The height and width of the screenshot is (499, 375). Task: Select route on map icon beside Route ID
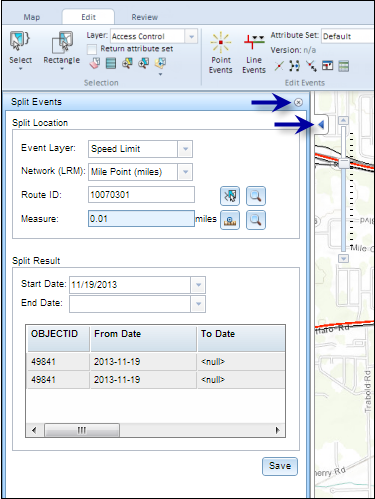tap(230, 196)
